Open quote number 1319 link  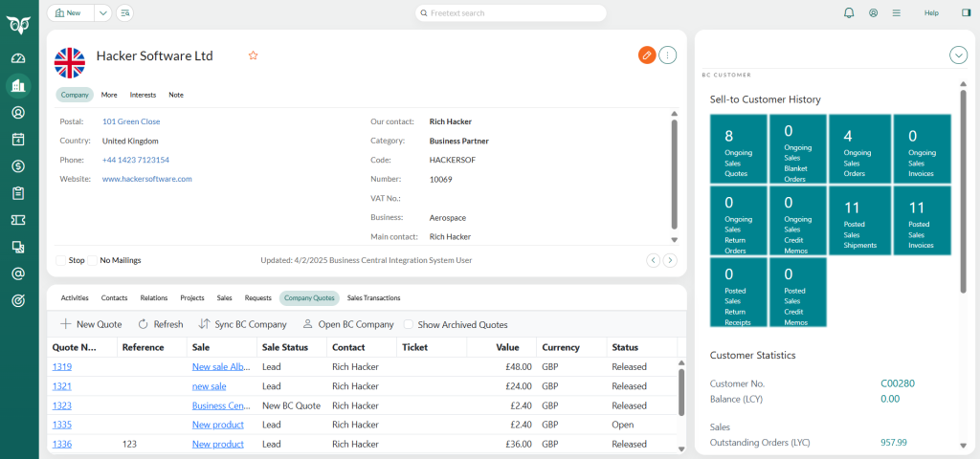coord(62,366)
